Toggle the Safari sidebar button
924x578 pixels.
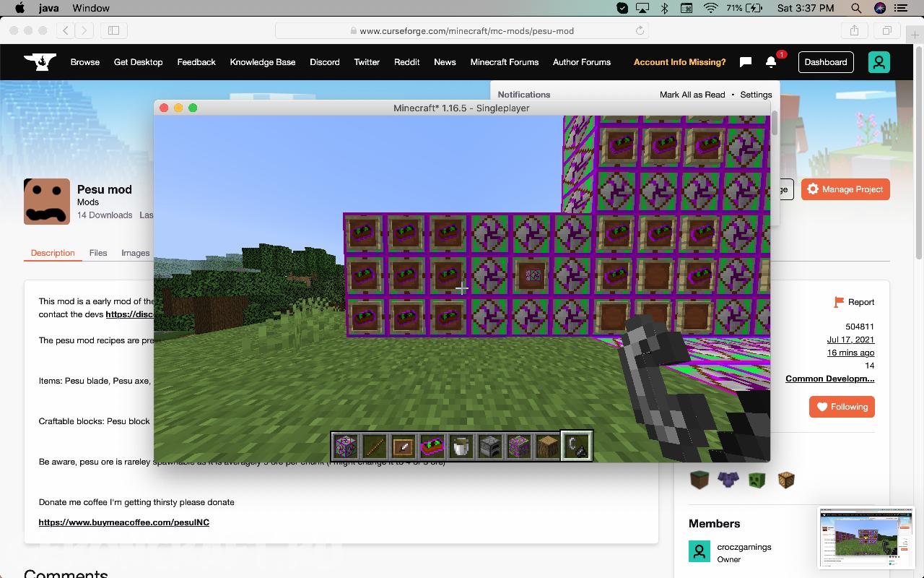(x=113, y=30)
